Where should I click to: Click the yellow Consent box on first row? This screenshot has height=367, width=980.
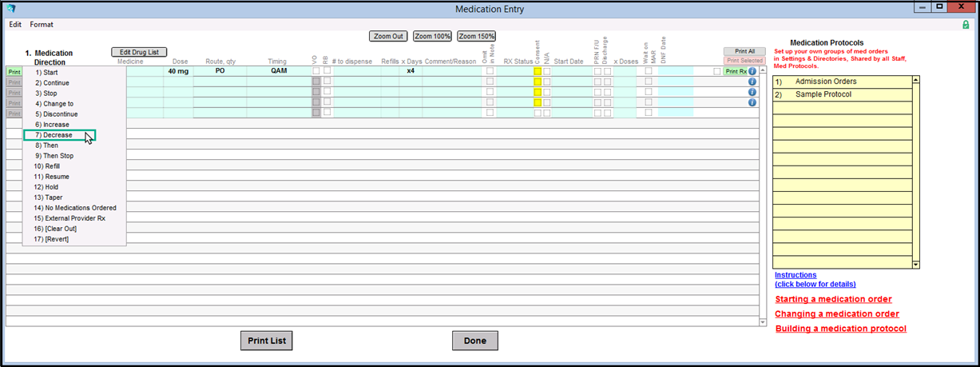538,71
